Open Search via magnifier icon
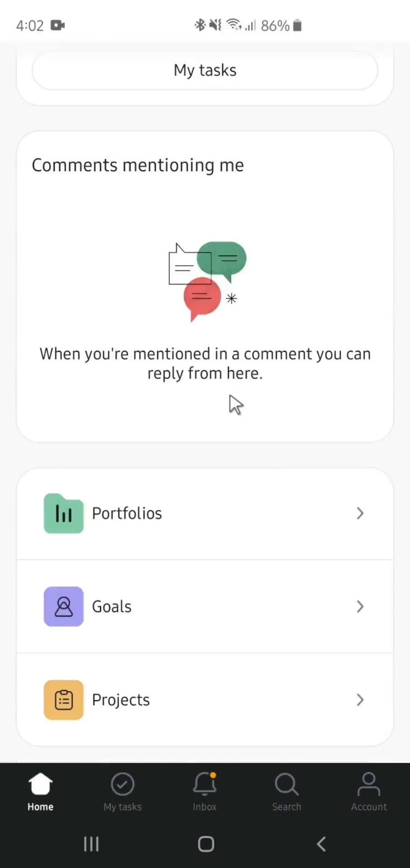Viewport: 410px width, 868px height. tap(286, 784)
